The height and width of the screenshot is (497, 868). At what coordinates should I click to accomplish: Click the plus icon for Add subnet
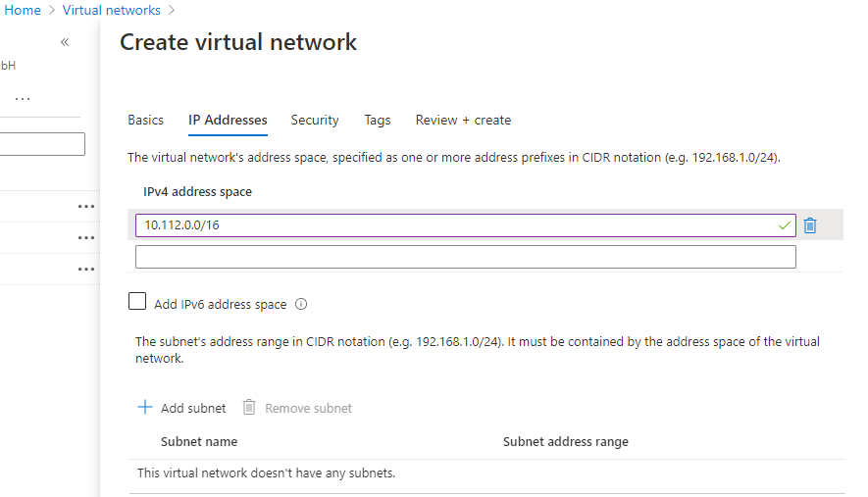tap(145, 408)
